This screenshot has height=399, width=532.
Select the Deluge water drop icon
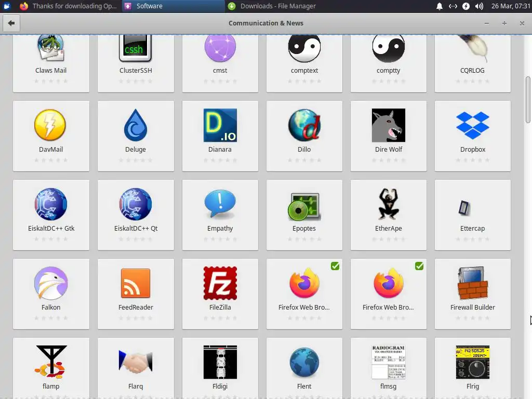[136, 125]
